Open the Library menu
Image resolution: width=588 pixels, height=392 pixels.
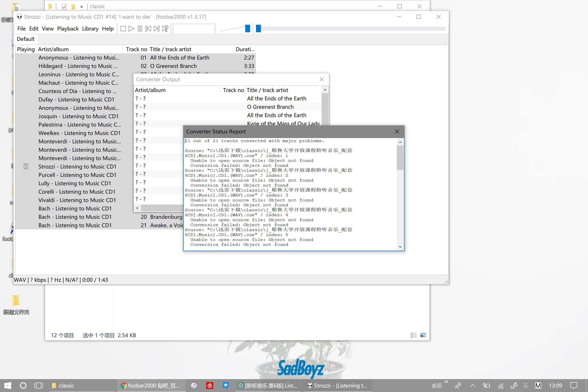[90, 29]
